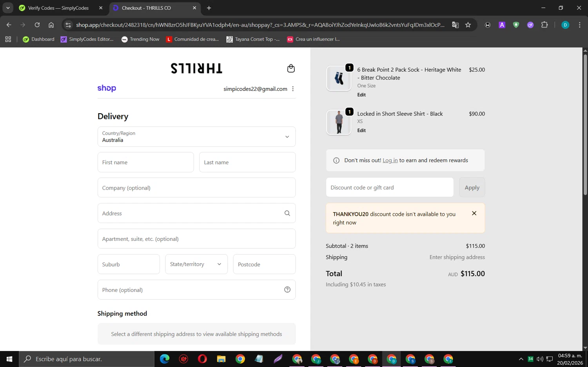Click the site information icon in address bar
Screen dimensions: 588x367
coord(68,25)
